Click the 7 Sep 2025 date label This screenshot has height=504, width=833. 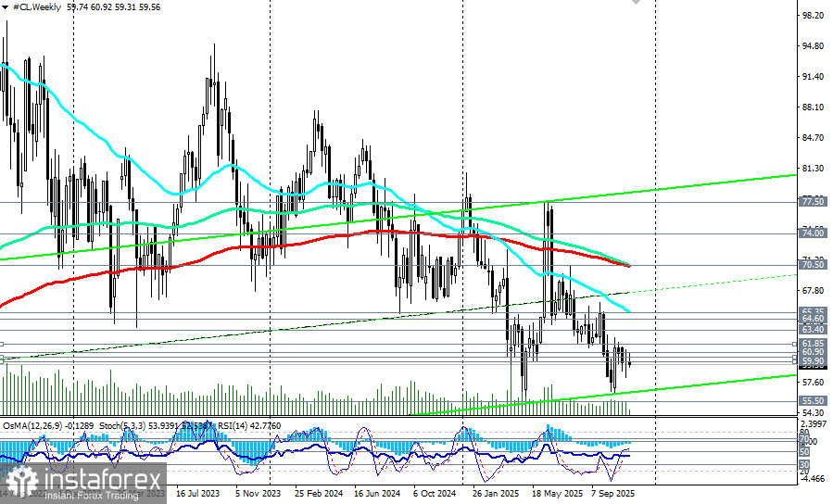[x=613, y=494]
